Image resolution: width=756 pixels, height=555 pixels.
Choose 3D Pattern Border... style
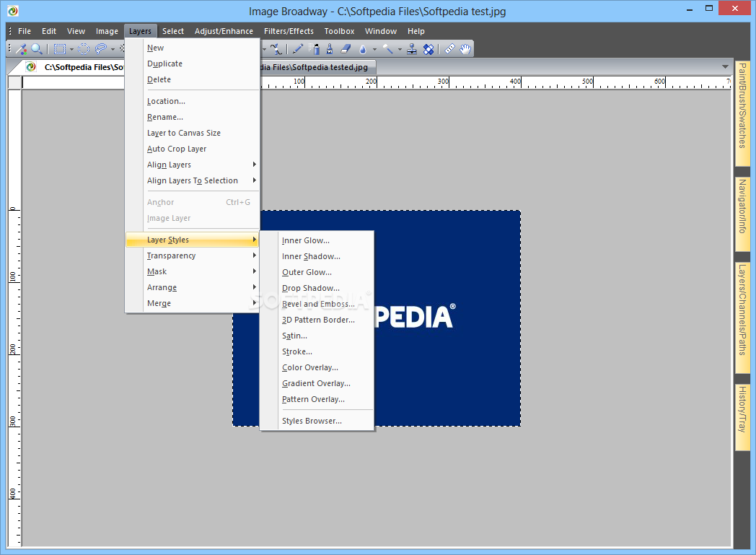[317, 320]
